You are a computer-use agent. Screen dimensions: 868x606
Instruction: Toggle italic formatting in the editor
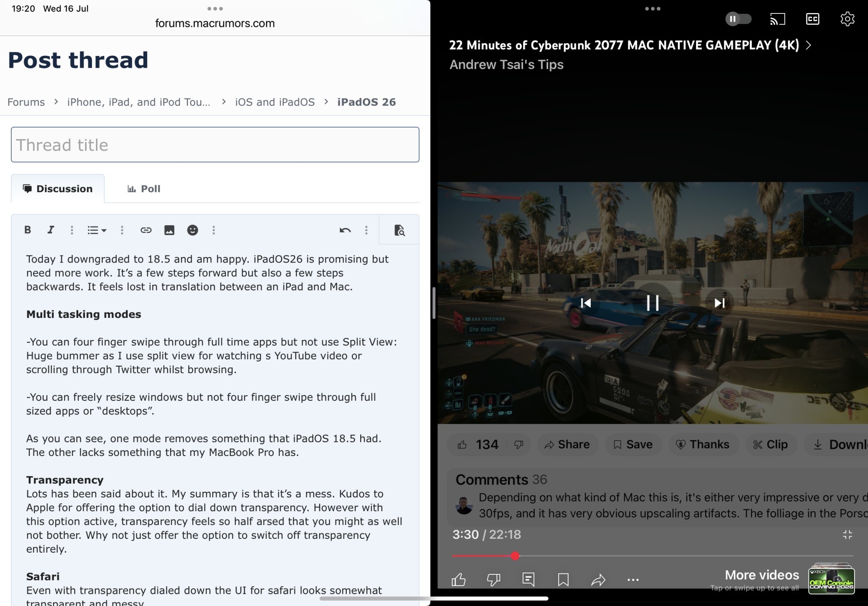[x=51, y=230]
